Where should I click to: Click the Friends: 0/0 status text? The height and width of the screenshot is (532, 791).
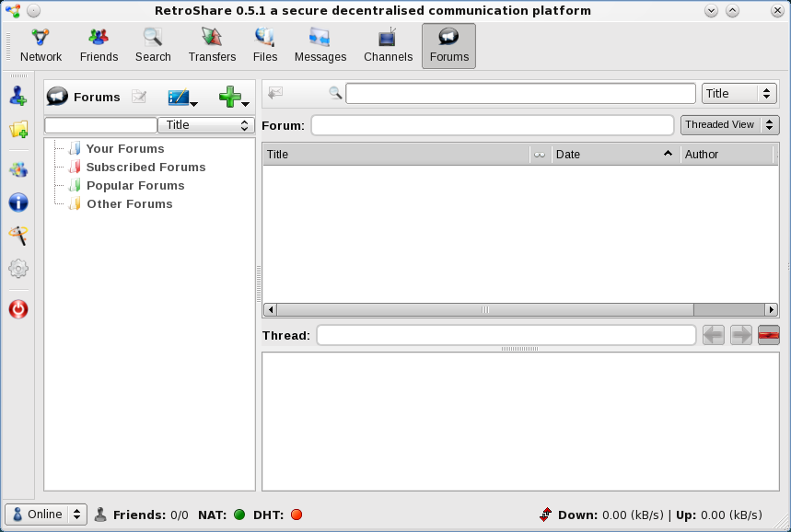pyautogui.click(x=151, y=515)
